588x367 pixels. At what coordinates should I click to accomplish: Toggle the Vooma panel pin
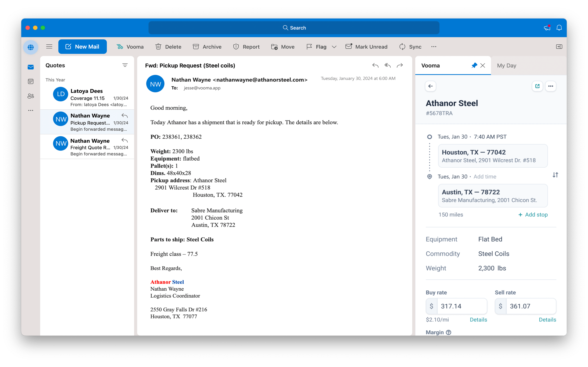click(x=474, y=65)
